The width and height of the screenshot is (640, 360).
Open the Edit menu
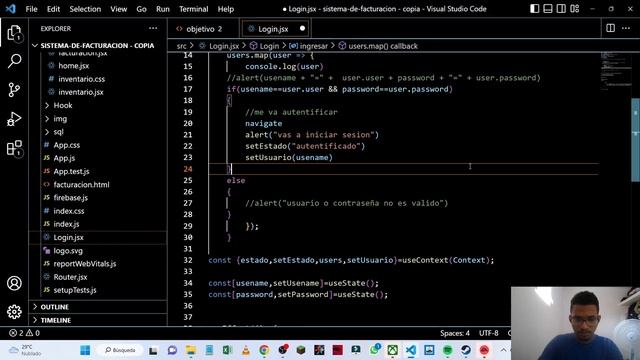pyautogui.click(x=53, y=9)
